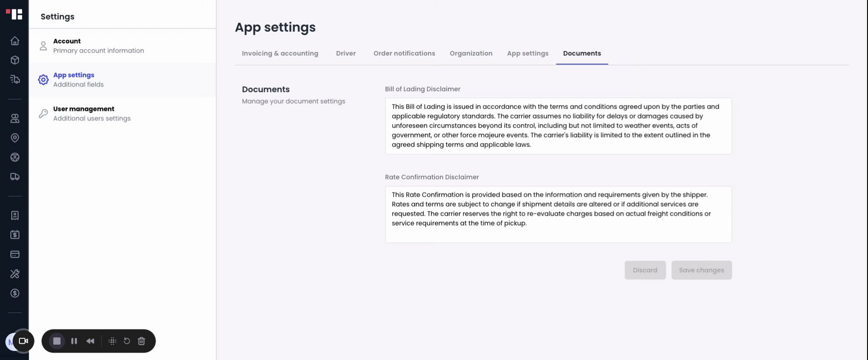Viewport: 868px width, 360px height.
Task: Switch to the Invoicing & accounting tab
Action: click(280, 53)
